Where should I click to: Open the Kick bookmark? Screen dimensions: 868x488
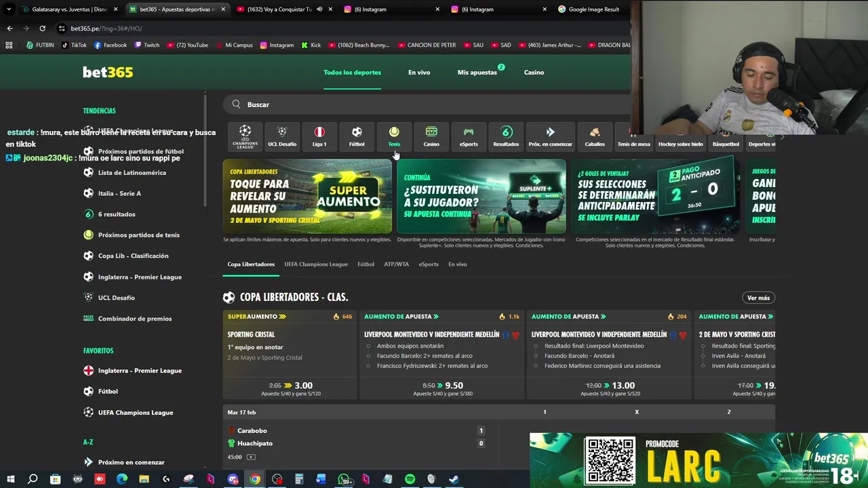tap(311, 45)
